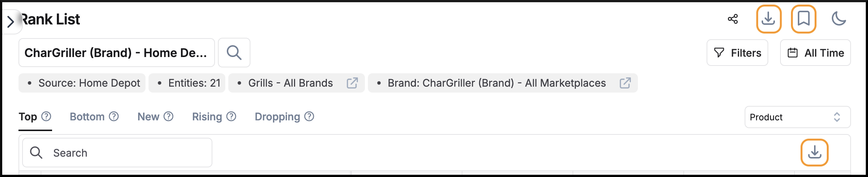Download the report via top download icon
The width and height of the screenshot is (868, 177).
(x=769, y=19)
